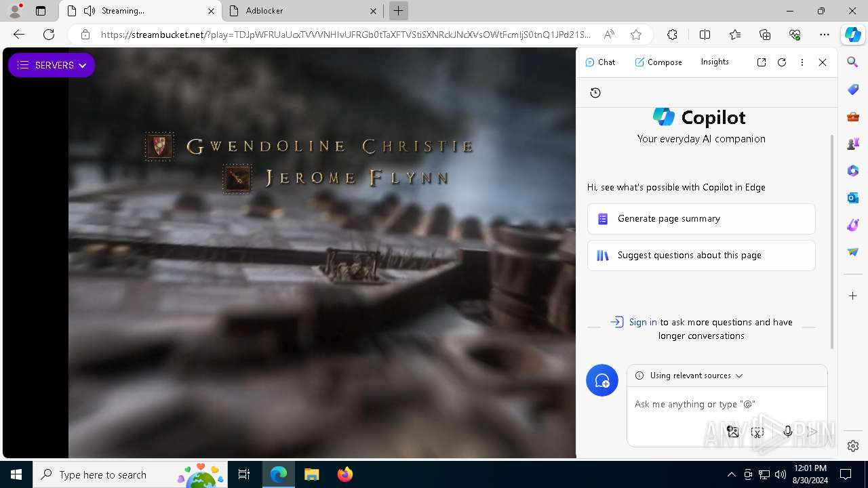Open the notification center

pyautogui.click(x=846, y=474)
